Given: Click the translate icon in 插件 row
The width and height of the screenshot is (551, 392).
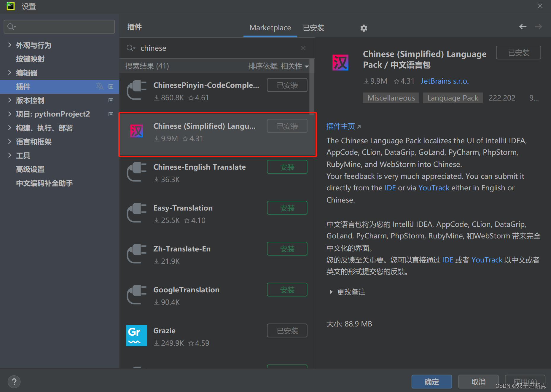Looking at the screenshot, I should coord(100,86).
